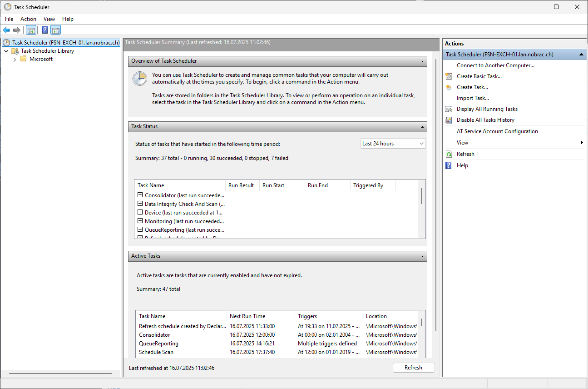Collapse the Task Status section

point(423,127)
